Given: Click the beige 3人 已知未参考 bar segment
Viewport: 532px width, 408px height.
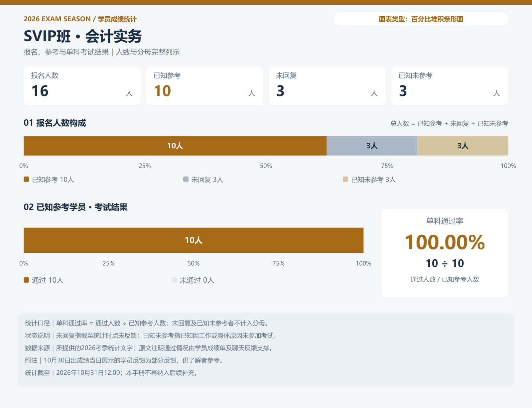Looking at the screenshot, I should [x=463, y=146].
